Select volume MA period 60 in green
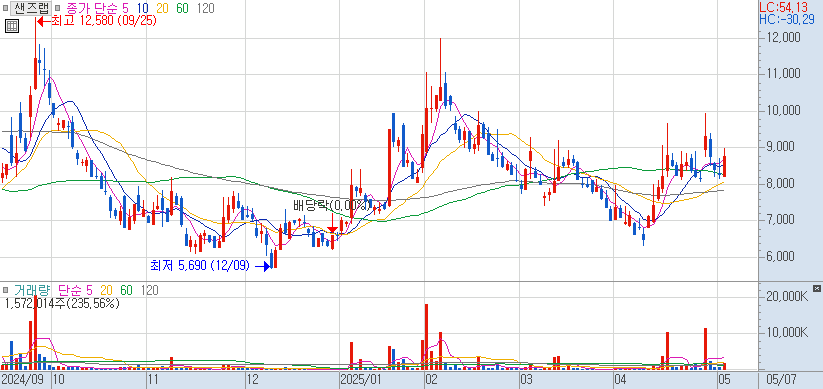Image resolution: width=823 pixels, height=389 pixels. point(126,290)
